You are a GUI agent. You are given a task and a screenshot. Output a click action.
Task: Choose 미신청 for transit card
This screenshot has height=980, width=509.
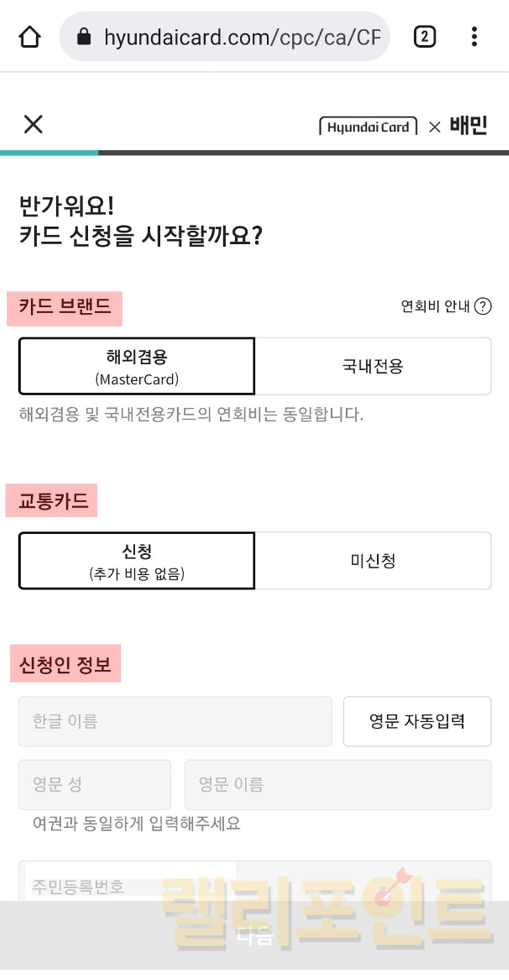373,561
